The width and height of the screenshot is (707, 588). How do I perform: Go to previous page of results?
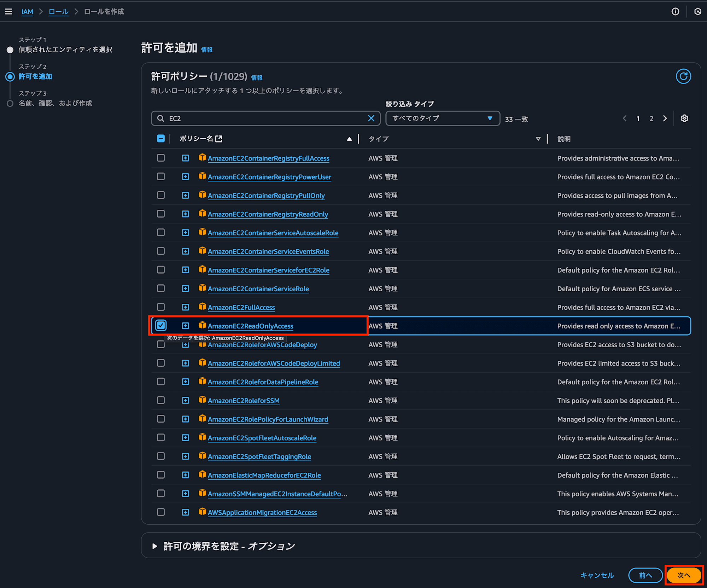pyautogui.click(x=625, y=118)
